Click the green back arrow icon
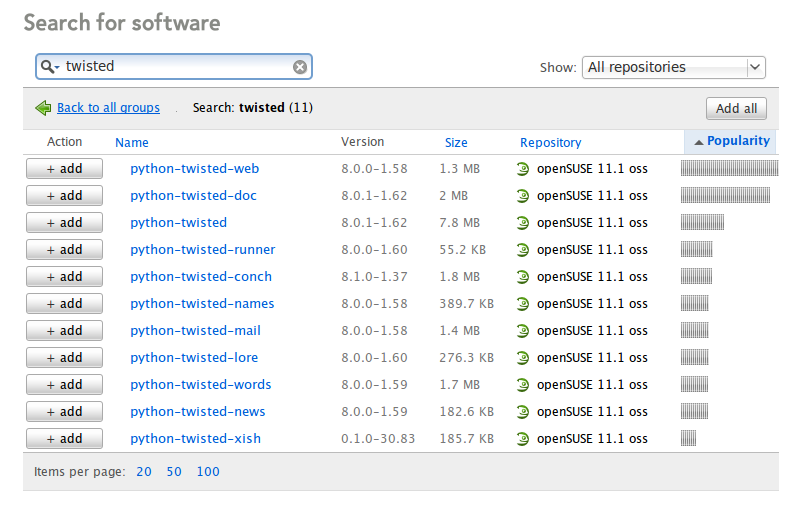 click(43, 108)
